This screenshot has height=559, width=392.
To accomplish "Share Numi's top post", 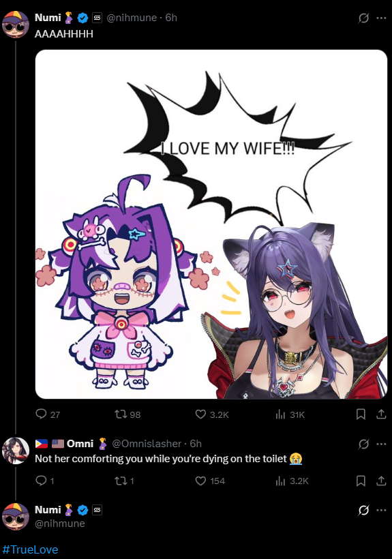I will (x=381, y=414).
